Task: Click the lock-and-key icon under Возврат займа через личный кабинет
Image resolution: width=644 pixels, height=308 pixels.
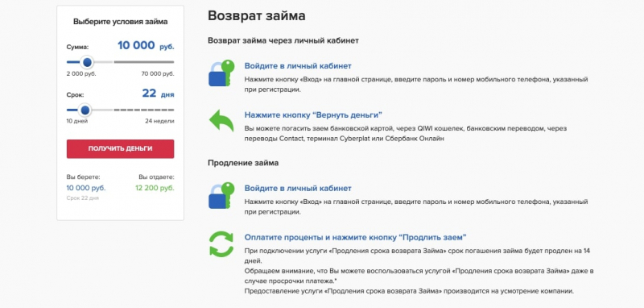Action: click(221, 73)
